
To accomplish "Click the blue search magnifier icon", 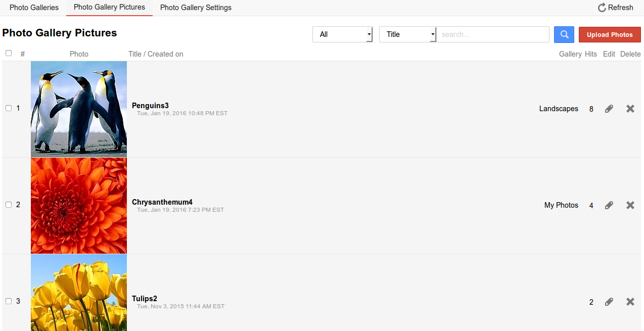I will point(564,34).
